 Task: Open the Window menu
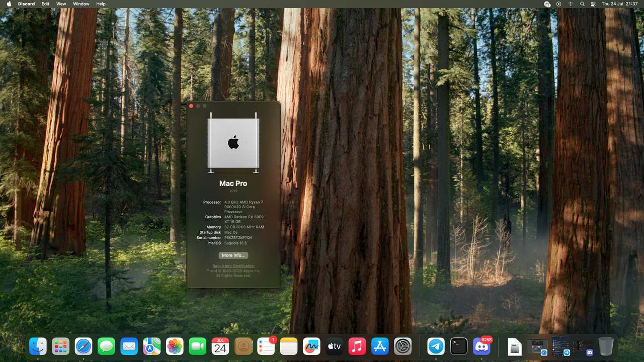(81, 4)
